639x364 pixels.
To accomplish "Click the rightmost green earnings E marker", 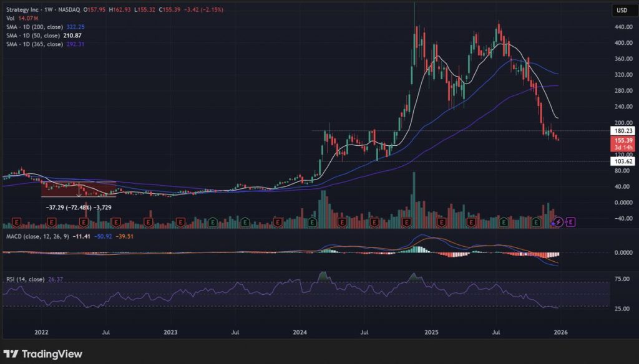I will pyautogui.click(x=537, y=221).
